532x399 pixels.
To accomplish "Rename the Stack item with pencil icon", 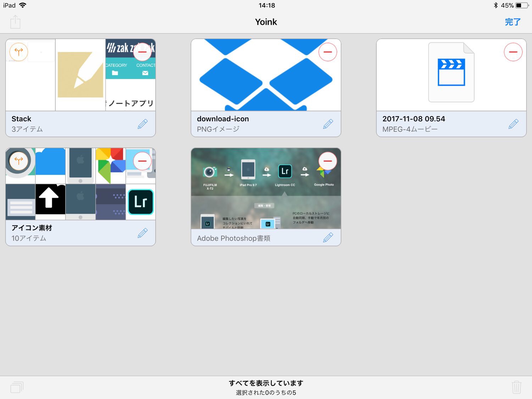I will click(x=143, y=124).
